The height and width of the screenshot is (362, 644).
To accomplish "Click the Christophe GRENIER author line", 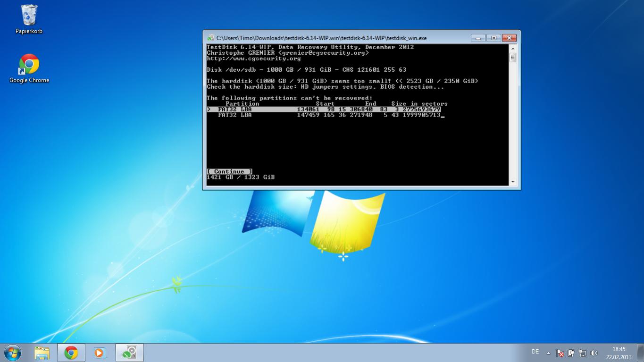I will coord(288,53).
